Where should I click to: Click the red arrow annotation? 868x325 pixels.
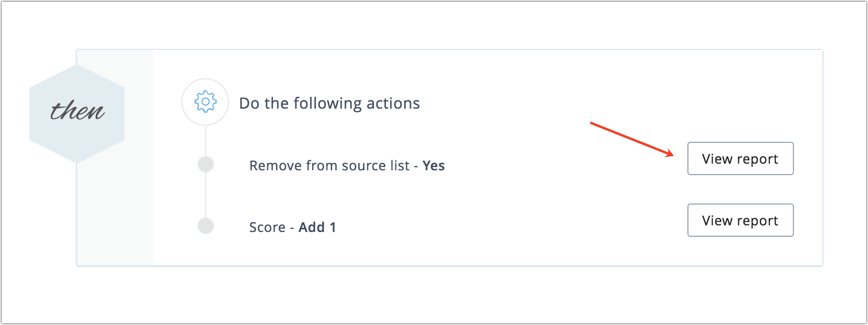pyautogui.click(x=632, y=138)
